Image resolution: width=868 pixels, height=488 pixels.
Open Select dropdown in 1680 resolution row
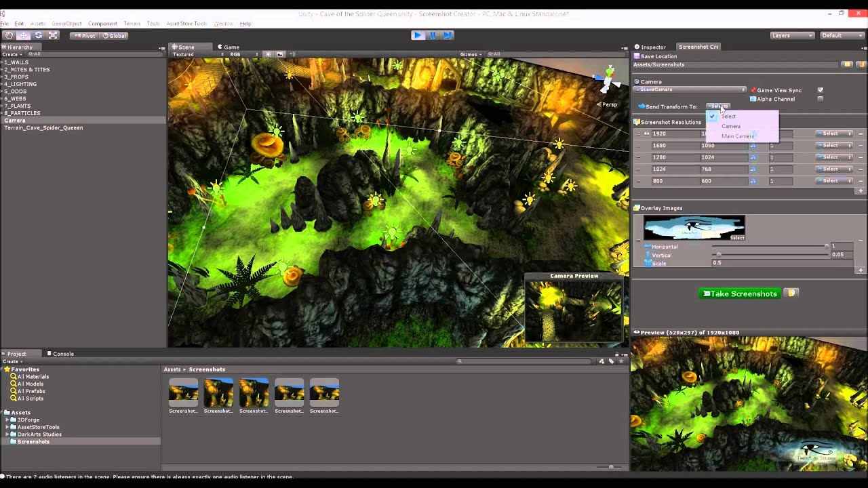click(833, 146)
